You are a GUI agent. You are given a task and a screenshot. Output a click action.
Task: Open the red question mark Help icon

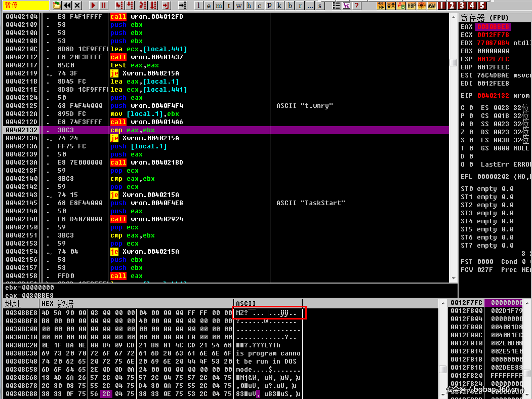(357, 6)
